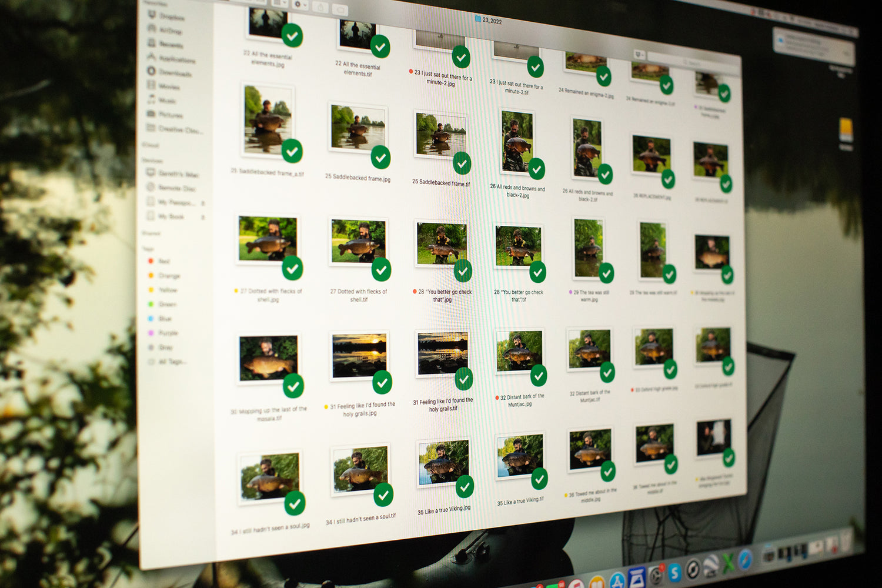
Task: Open the Dropbox dropdown in the Finder toolbar
Action: (640, 55)
